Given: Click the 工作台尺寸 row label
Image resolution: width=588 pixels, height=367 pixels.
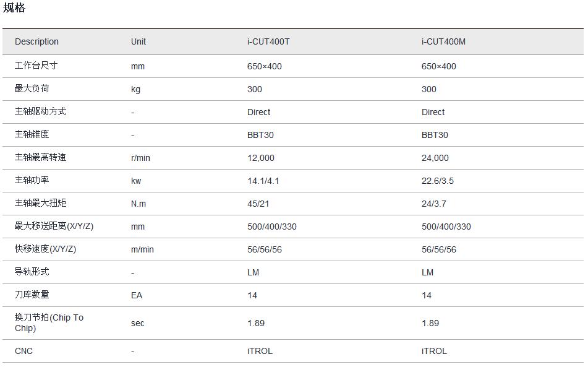Looking at the screenshot, I should click(x=36, y=66).
